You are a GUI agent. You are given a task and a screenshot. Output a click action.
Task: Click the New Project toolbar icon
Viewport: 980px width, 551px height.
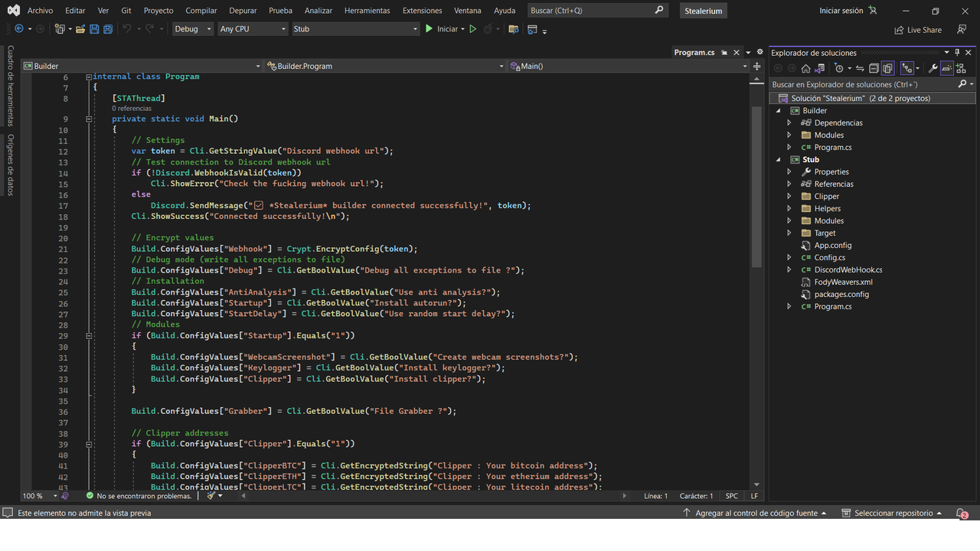[x=60, y=29]
